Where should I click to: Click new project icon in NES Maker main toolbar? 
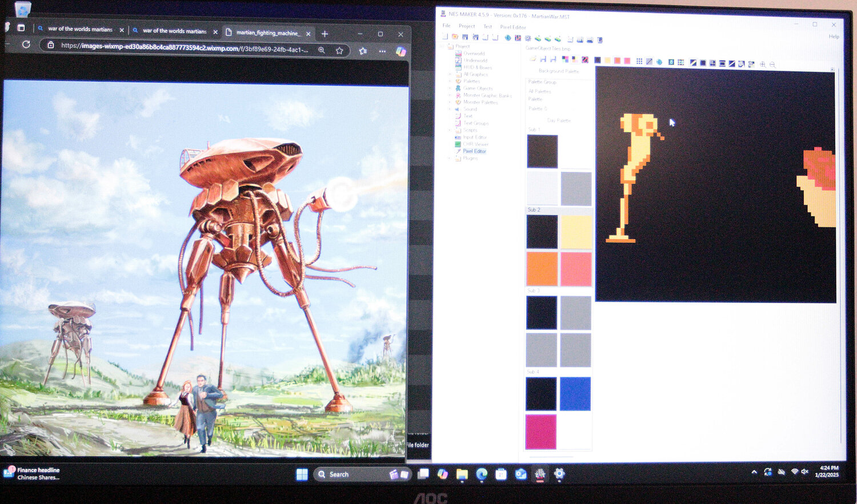pyautogui.click(x=445, y=37)
